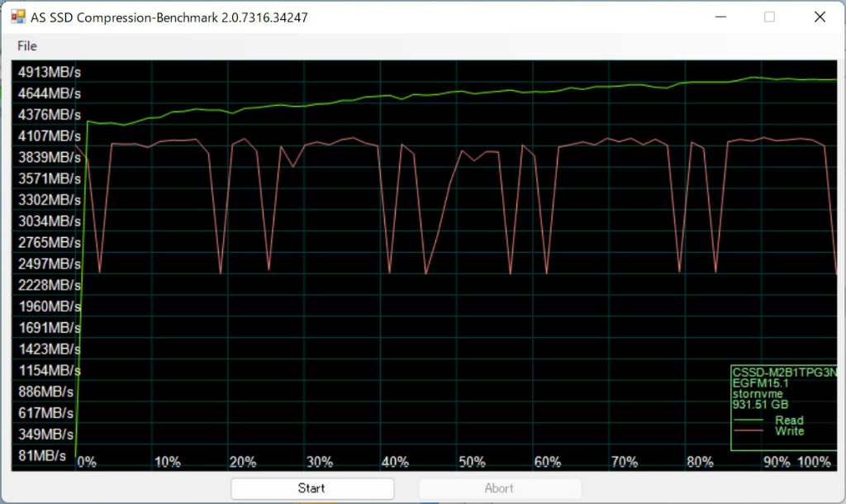Click the 90% compression axis label
The height and width of the screenshot is (504, 846).
point(777,462)
